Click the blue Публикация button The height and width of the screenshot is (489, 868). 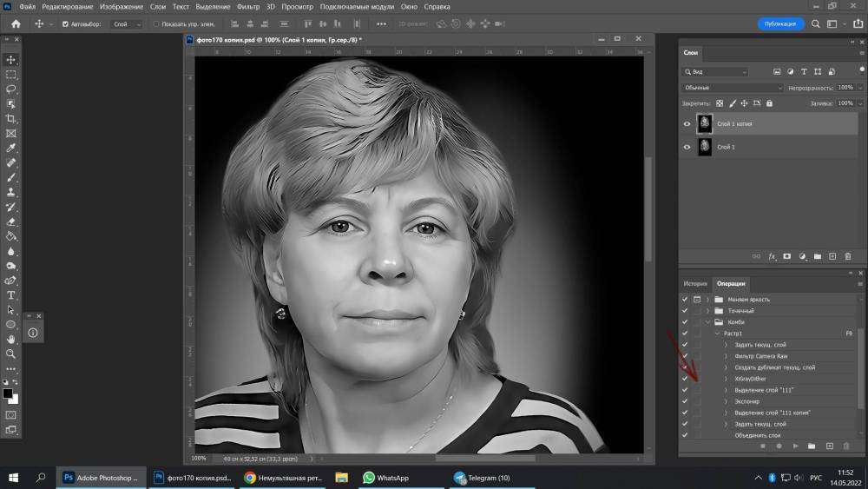781,23
